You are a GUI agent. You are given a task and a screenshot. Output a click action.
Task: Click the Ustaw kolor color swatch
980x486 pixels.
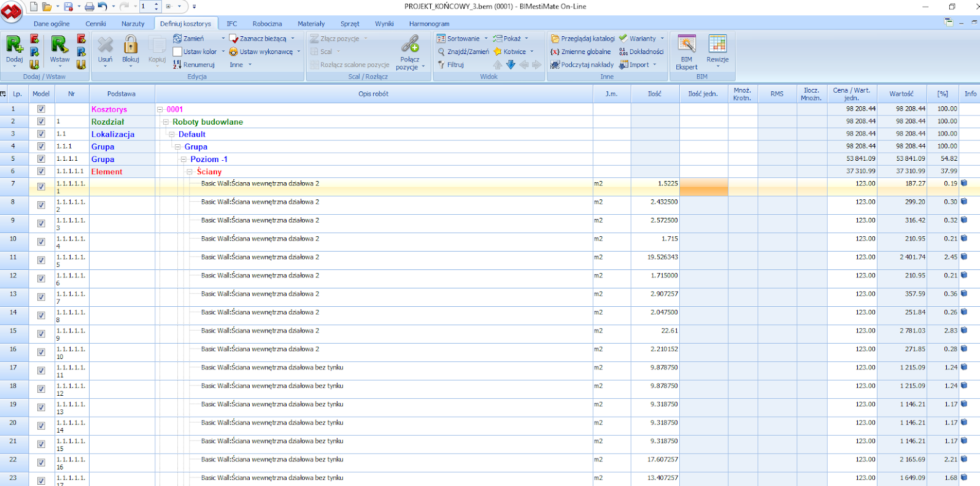177,52
